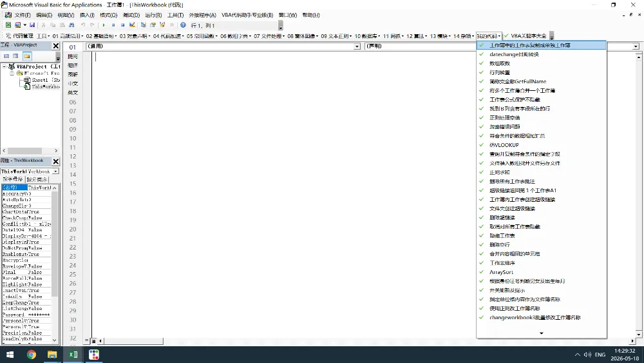Screen dimensions: 644x363
Task: Open the 编辑(E) menu
Action: (x=44, y=15)
